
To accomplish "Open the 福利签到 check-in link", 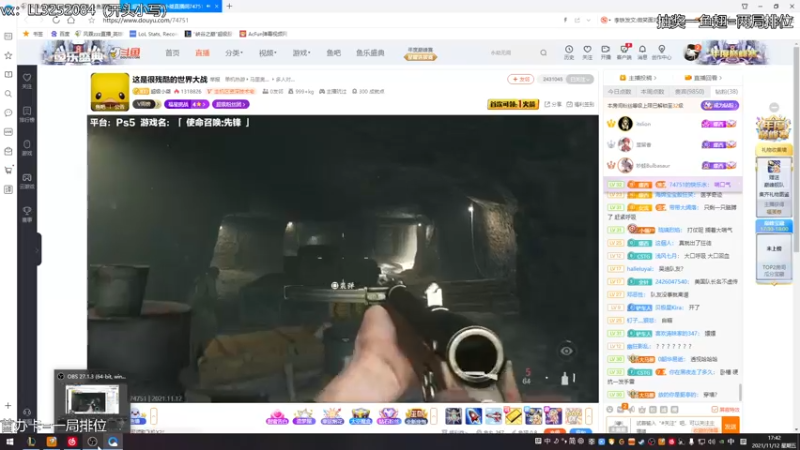I will 580,104.
